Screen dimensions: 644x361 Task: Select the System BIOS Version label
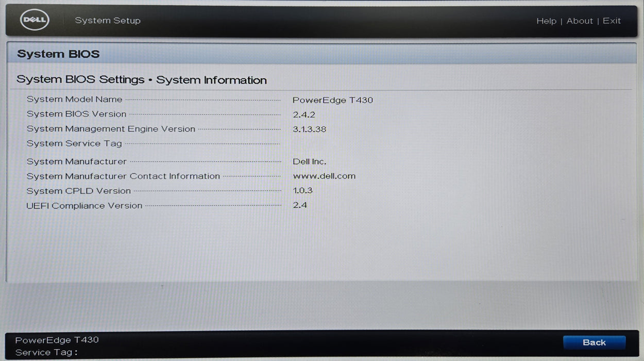pyautogui.click(x=77, y=114)
